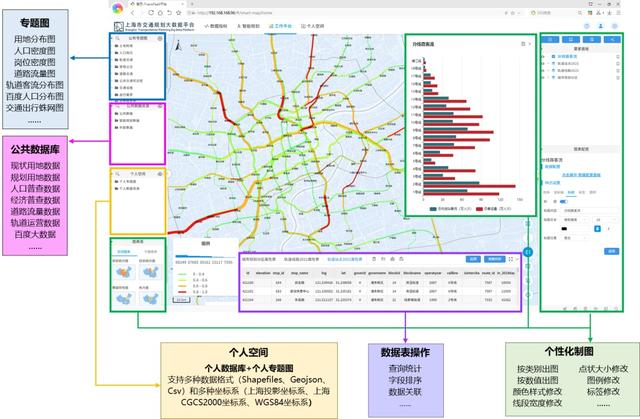
Task: Bookmark the page with the star beside the home icon
Action: click(x=178, y=13)
